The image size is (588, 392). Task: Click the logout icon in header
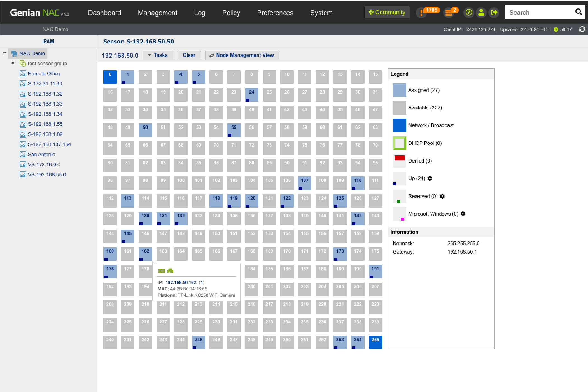click(x=494, y=13)
